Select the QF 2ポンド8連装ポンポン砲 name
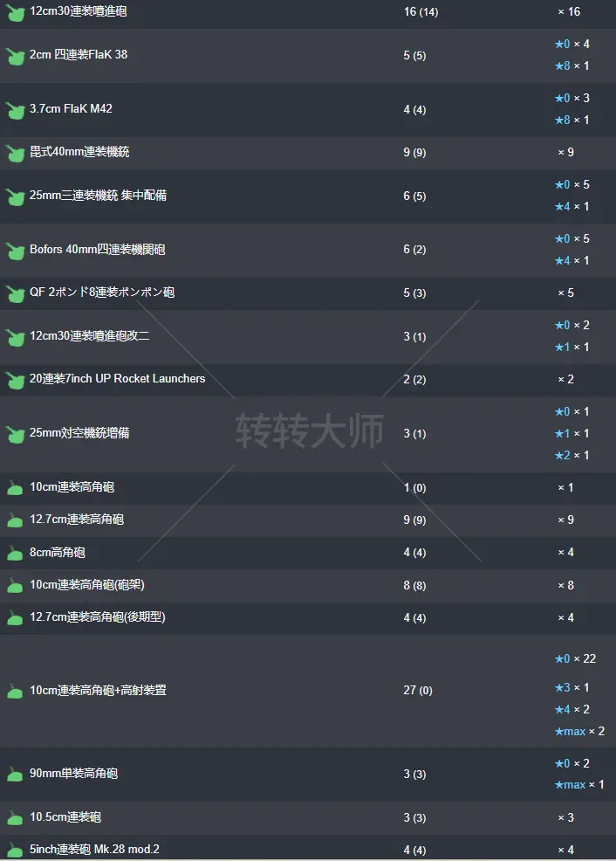 [x=102, y=293]
